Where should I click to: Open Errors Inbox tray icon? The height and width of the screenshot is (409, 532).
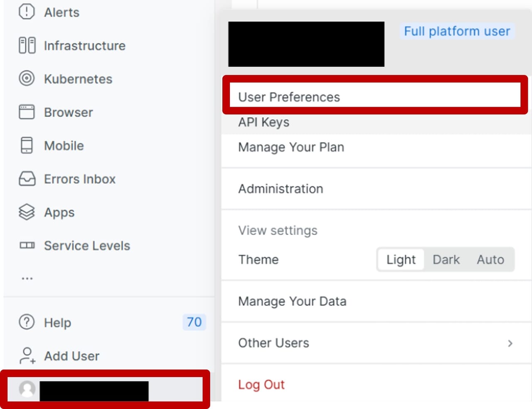pos(27,179)
